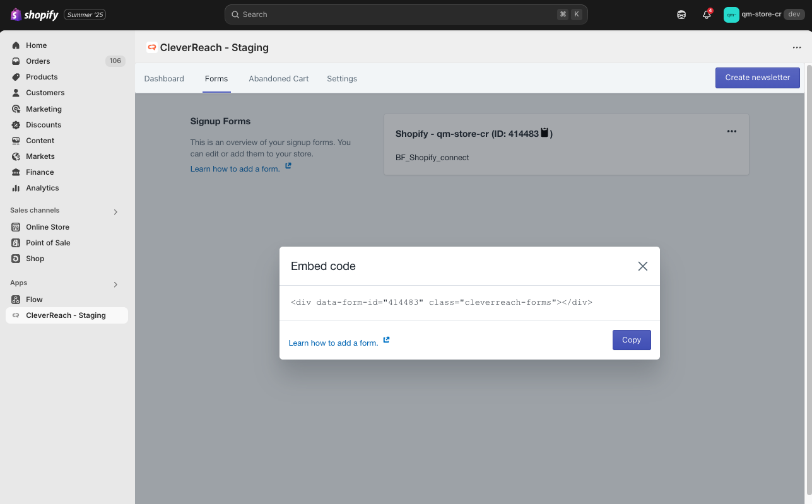Click the Customers person icon
Viewport: 812px width, 504px height.
pos(16,93)
